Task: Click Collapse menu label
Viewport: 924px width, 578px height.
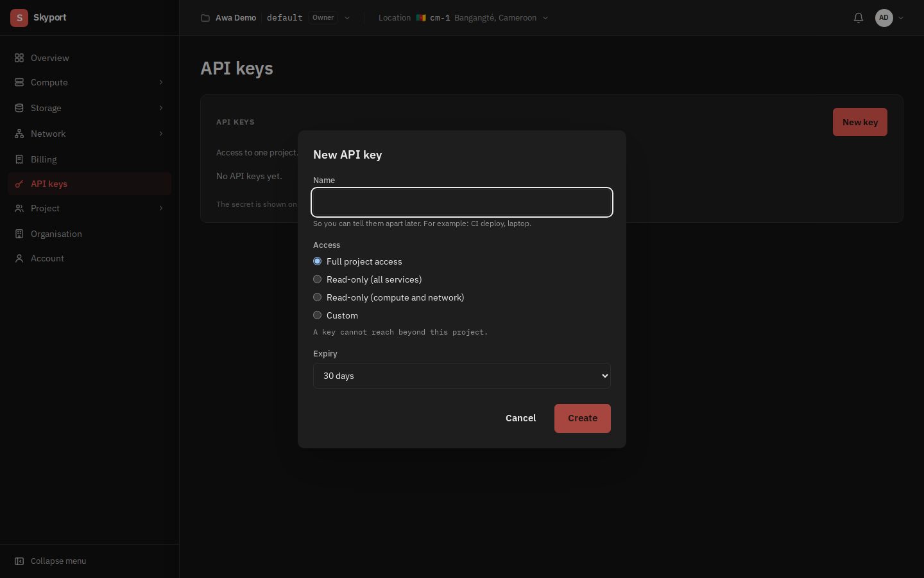Action: point(58,561)
